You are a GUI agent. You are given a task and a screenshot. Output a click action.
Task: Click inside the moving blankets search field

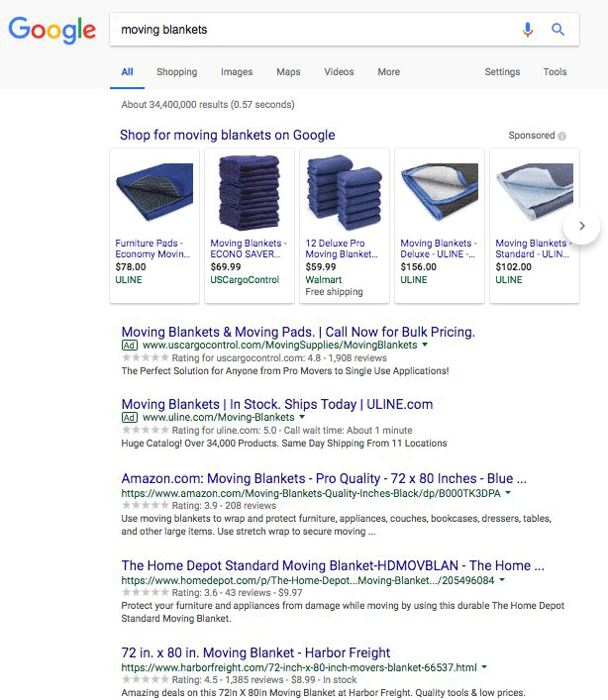pos(307,30)
